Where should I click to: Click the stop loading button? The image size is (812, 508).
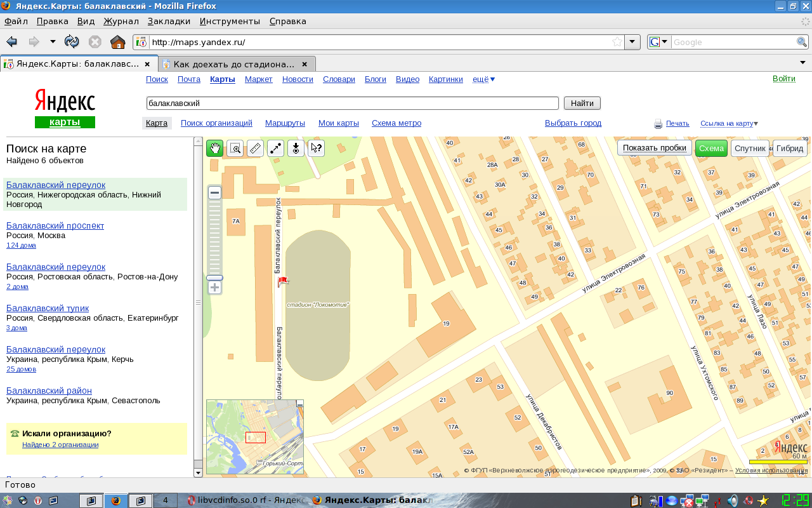coord(95,42)
